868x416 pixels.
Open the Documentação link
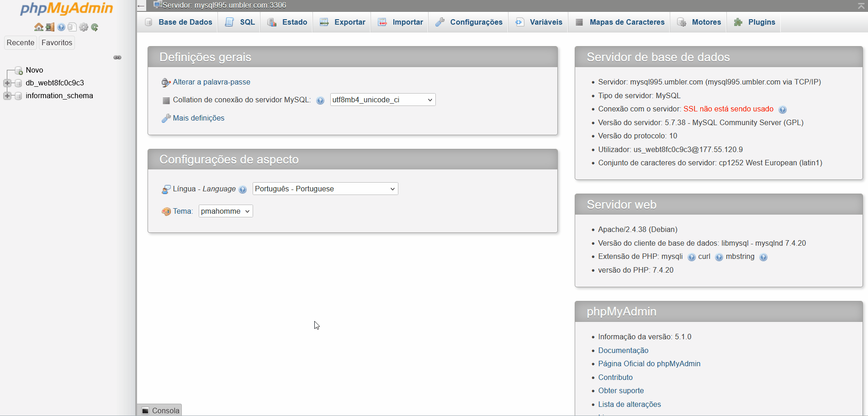coord(623,351)
